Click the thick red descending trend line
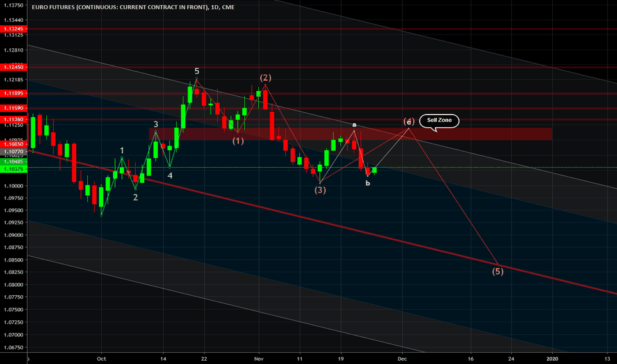The image size is (617, 364). (322, 223)
